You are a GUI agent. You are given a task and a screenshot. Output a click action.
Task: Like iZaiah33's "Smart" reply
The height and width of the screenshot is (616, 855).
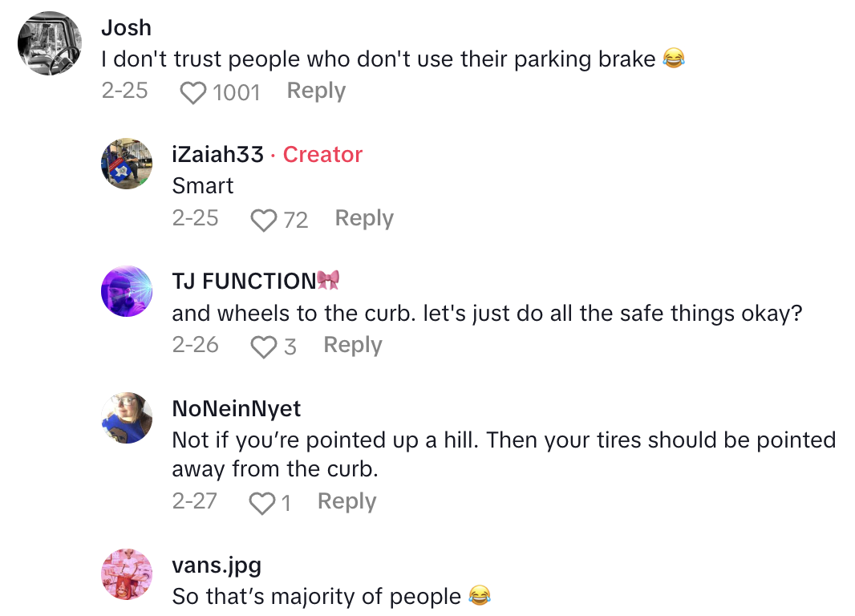point(263,221)
